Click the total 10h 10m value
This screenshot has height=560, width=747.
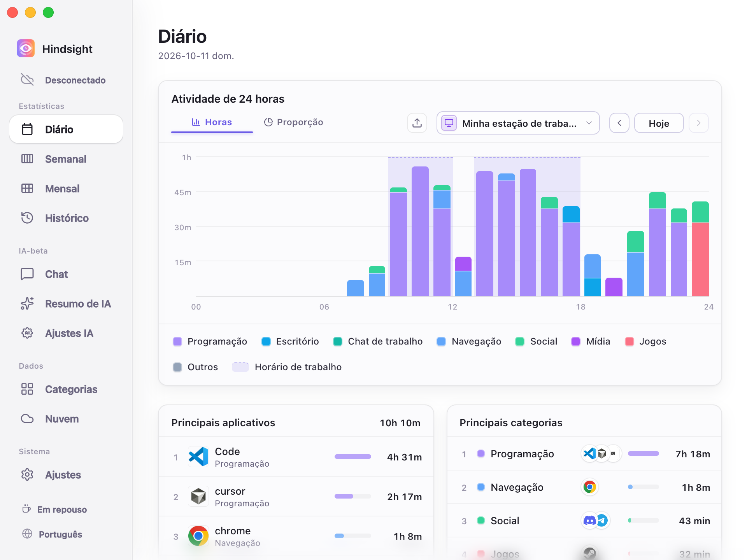coord(400,423)
